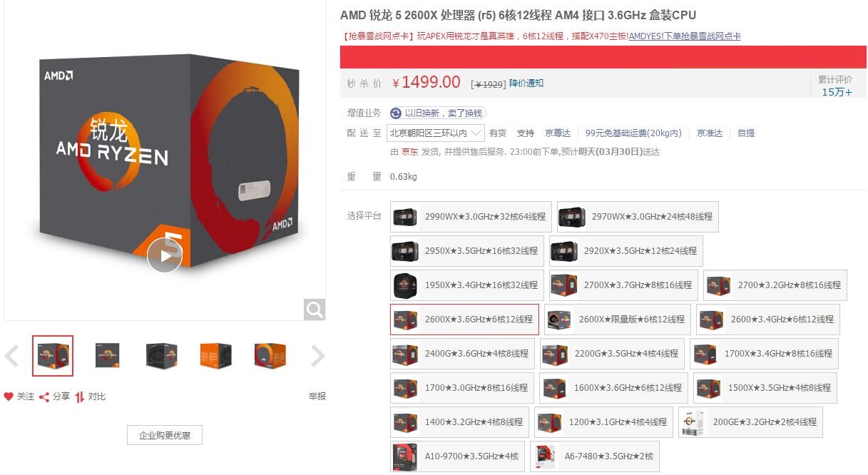
Task: Show next thumbnails with the right arrow
Action: click(x=318, y=356)
